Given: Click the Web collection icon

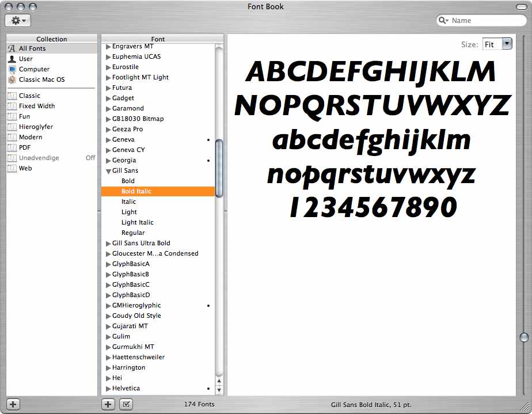Looking at the screenshot, I should click(12, 168).
